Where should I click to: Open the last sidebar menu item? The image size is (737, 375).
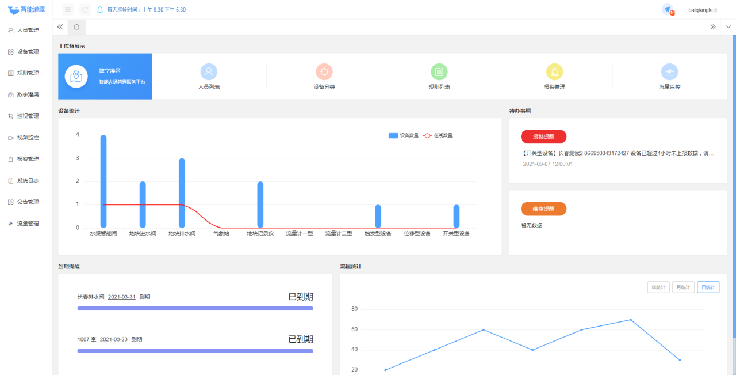coord(26,223)
